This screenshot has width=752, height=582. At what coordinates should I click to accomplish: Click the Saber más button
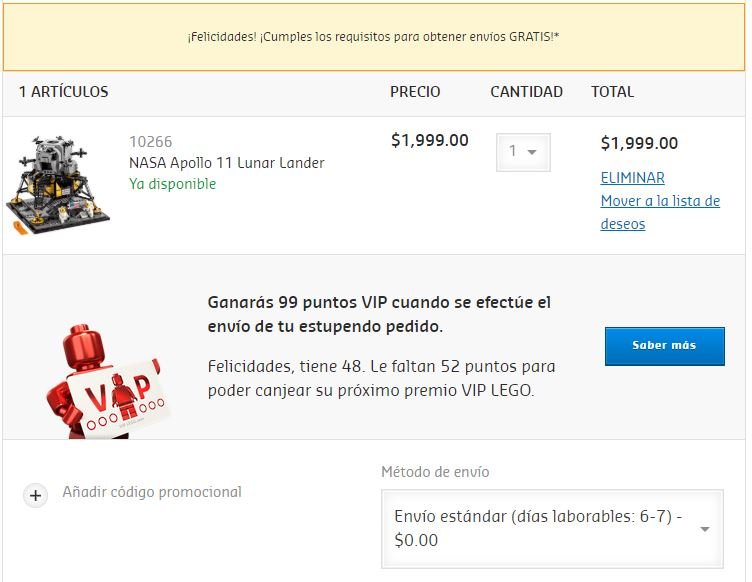[x=665, y=346]
